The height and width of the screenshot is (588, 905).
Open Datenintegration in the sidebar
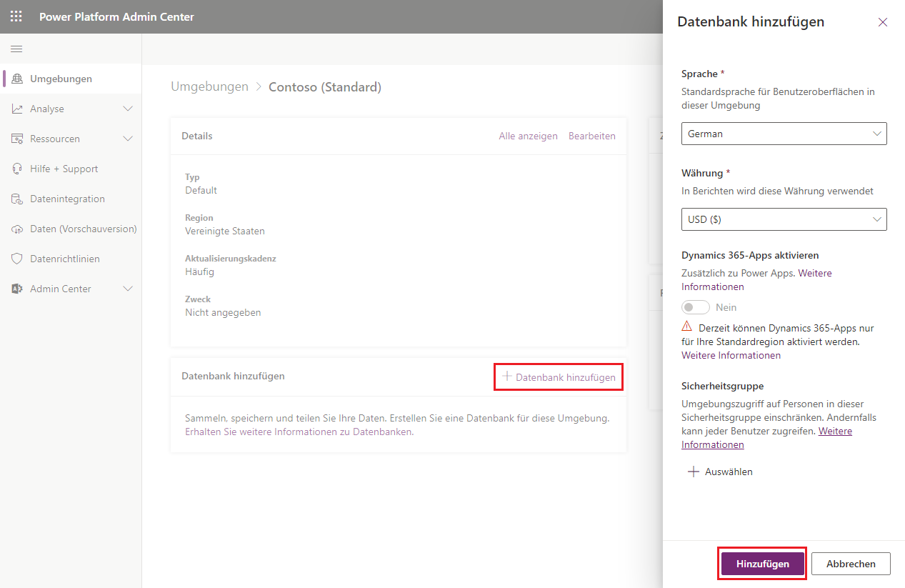[x=71, y=199]
